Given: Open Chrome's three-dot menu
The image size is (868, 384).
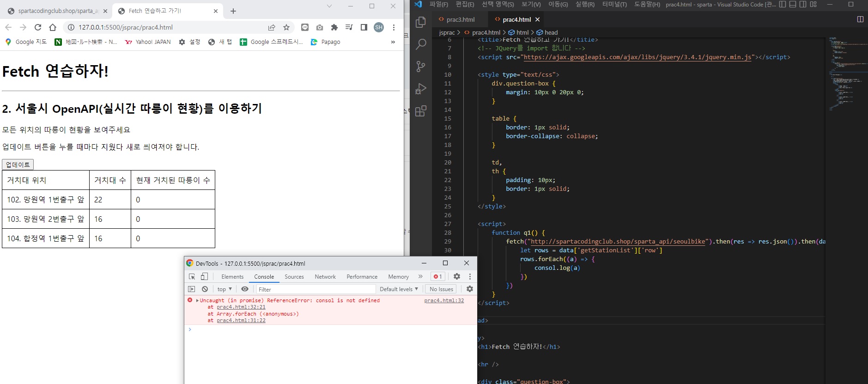Looking at the screenshot, I should pos(394,27).
